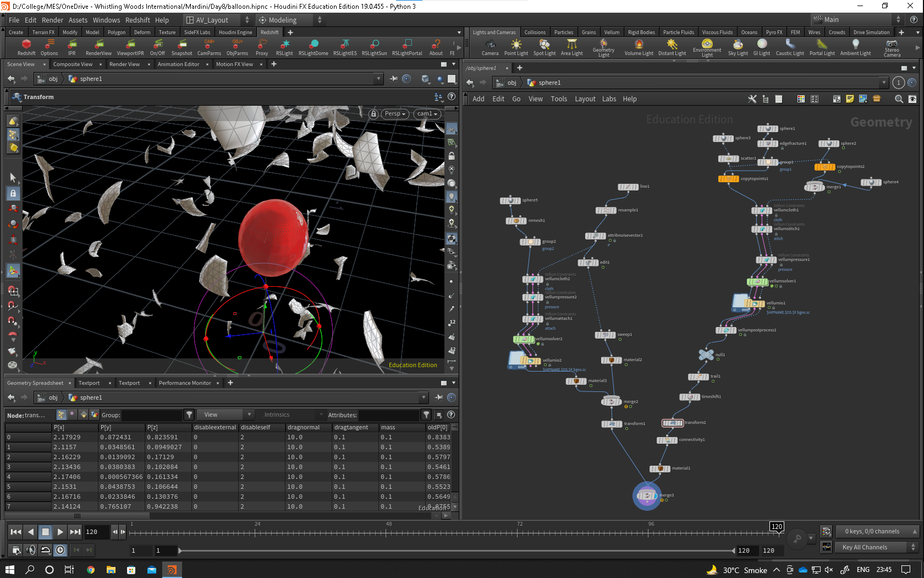Click the Redshift shelf tool icon
This screenshot has width=924, height=578.
26,47
